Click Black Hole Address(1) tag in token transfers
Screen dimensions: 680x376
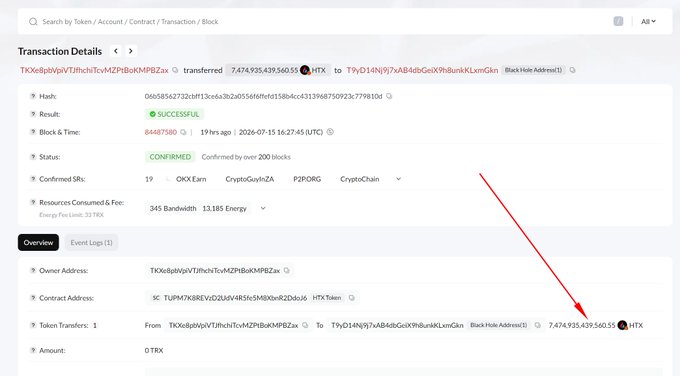[499, 325]
